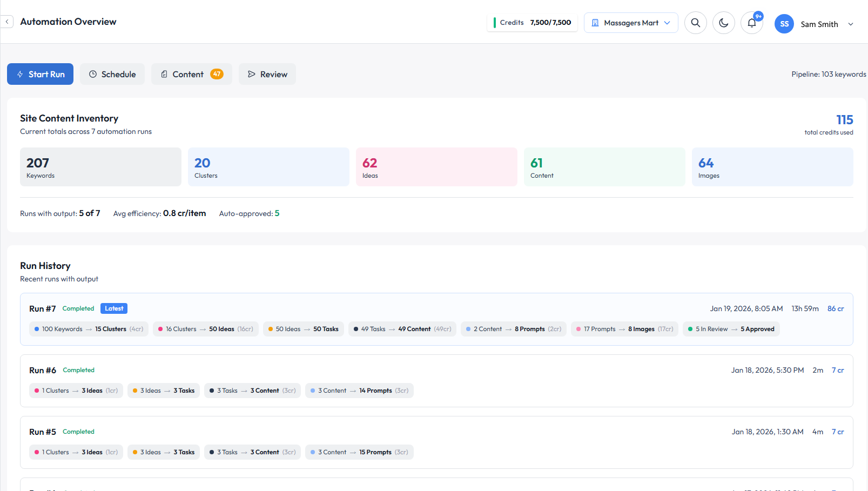
Task: Select the pink 62 Ideas card
Action: point(436,167)
